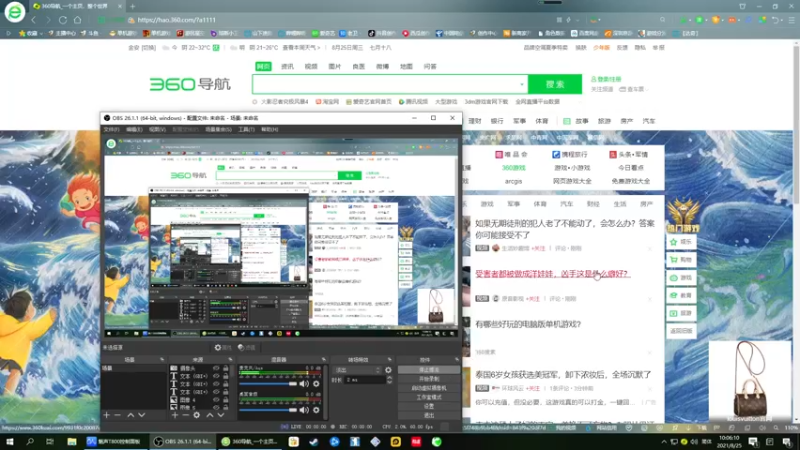The width and height of the screenshot is (800, 450).
Task: Move the selected source down
Action: [221, 415]
